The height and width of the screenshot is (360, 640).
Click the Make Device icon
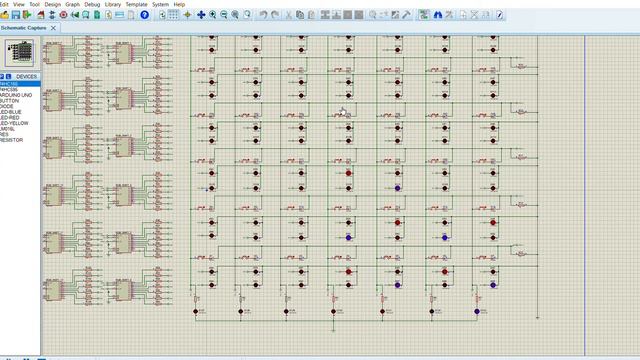click(x=384, y=15)
